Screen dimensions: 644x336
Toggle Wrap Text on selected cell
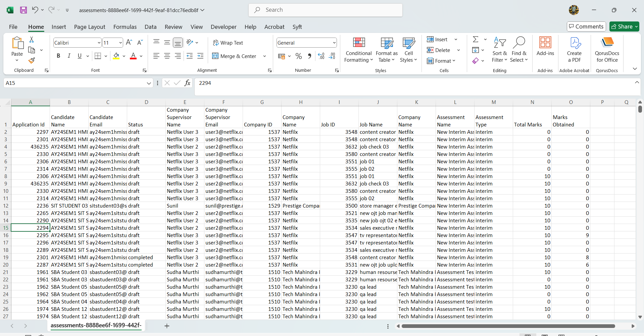tap(228, 43)
